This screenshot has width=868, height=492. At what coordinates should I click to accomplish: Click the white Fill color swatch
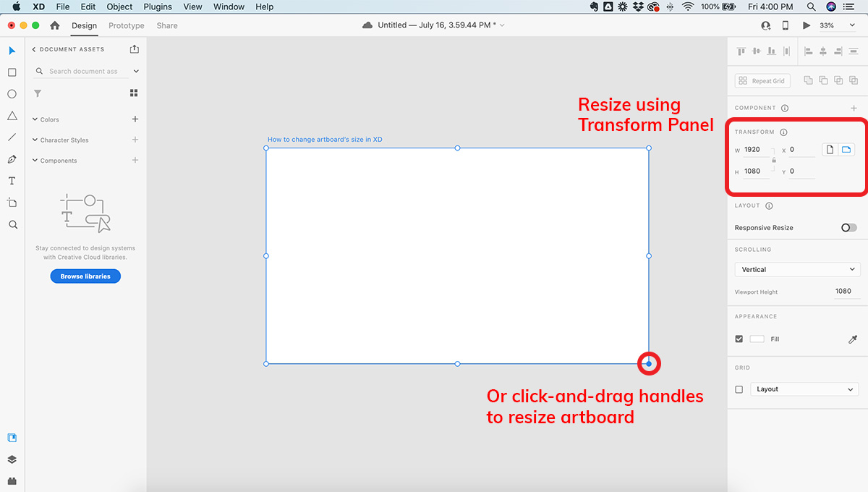757,339
